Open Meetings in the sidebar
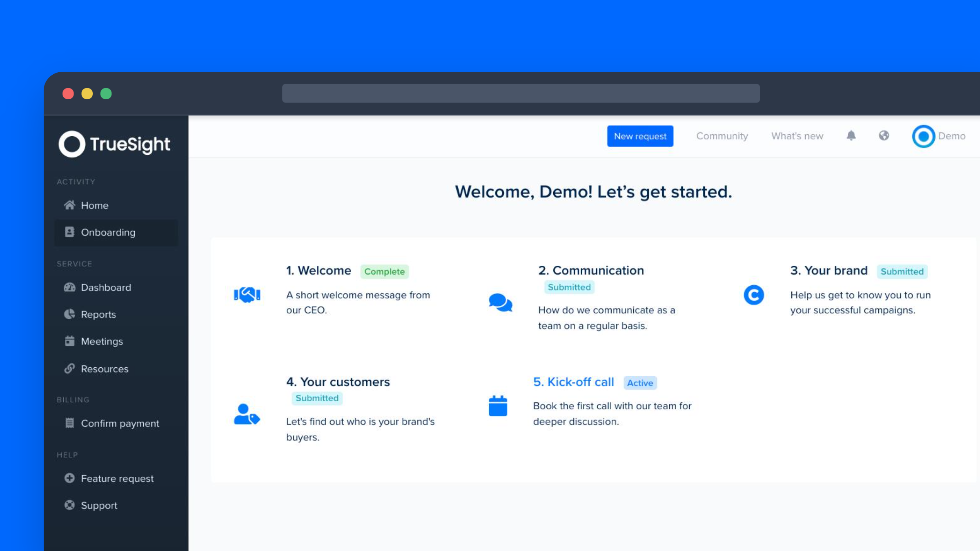Viewport: 980px width, 551px height. click(116, 341)
